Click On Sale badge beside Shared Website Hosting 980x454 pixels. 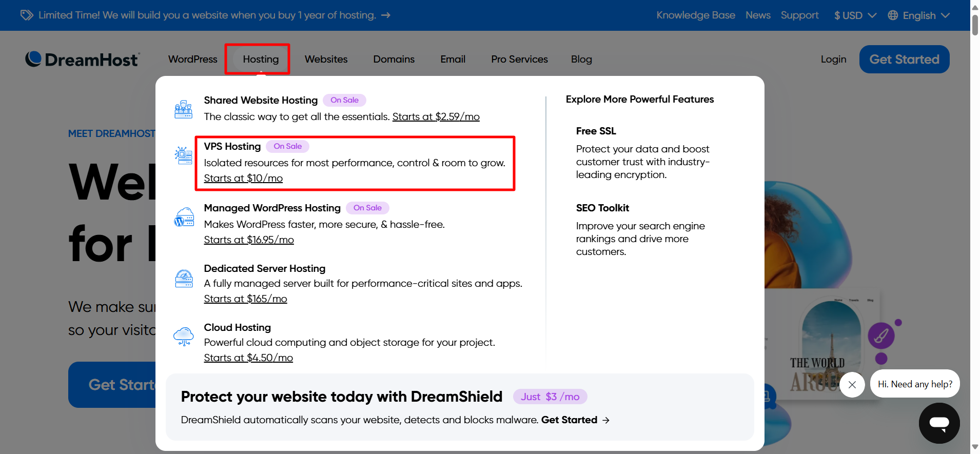344,100
